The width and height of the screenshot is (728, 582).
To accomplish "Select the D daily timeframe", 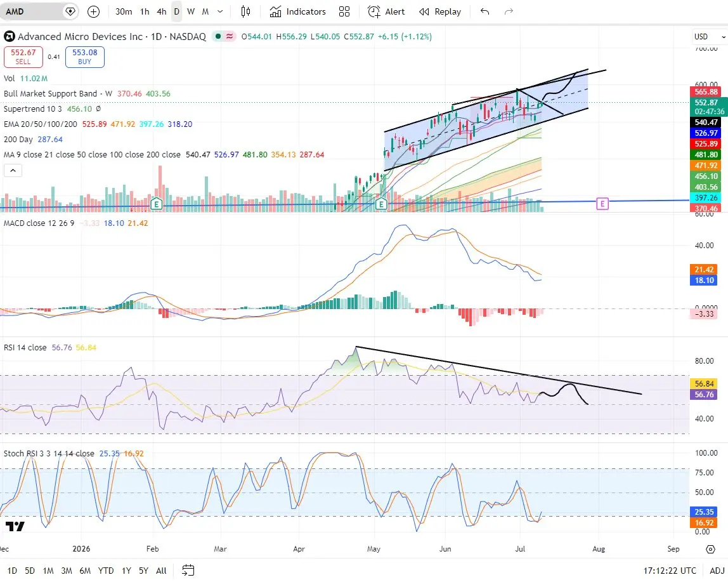I will pos(176,11).
